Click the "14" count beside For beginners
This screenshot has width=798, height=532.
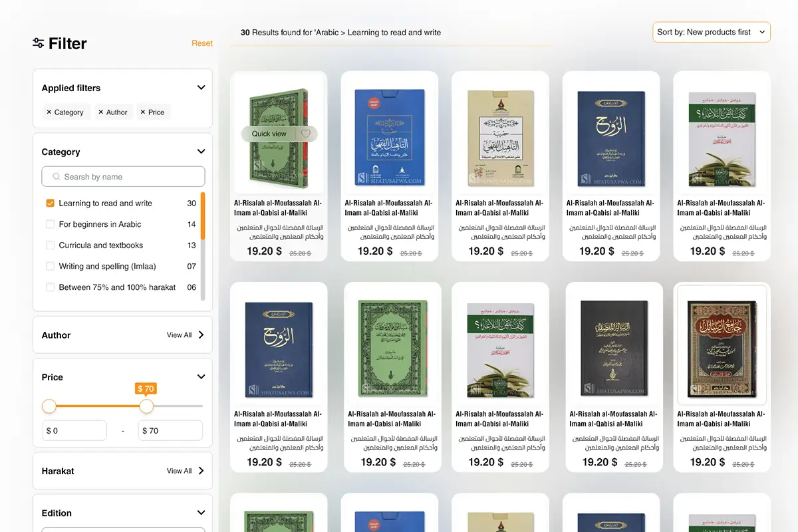[x=192, y=224]
